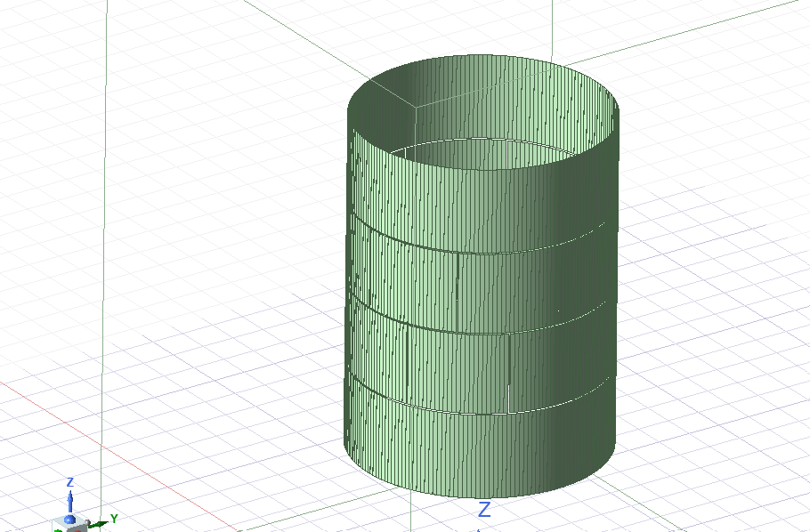Click the gray corner ball of the view cube
This screenshot has width=810, height=532.
click(87, 523)
